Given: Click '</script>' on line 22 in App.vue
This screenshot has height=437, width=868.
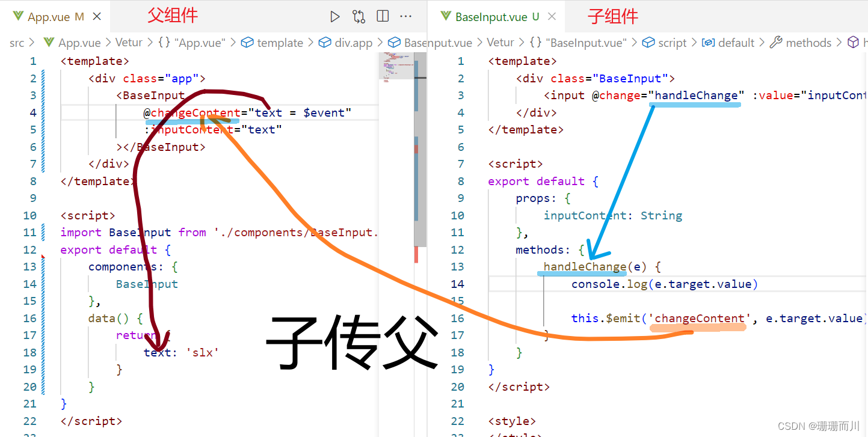Looking at the screenshot, I should 91,421.
